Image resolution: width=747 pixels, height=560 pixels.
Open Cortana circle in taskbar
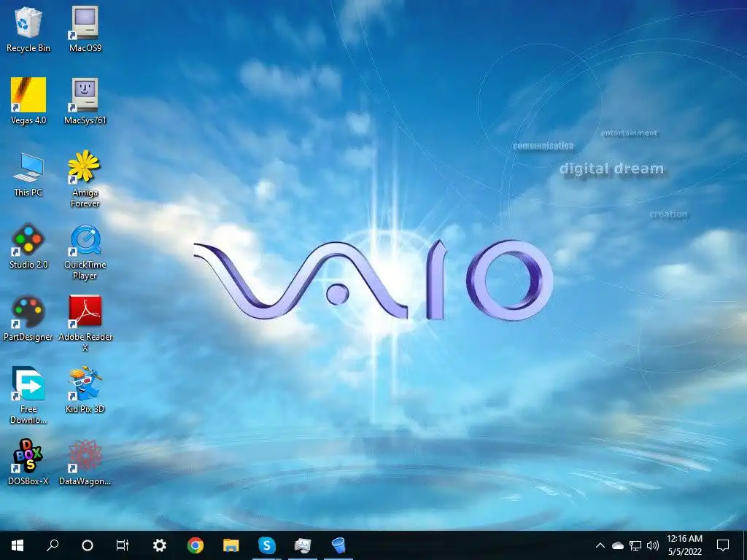[x=88, y=545]
